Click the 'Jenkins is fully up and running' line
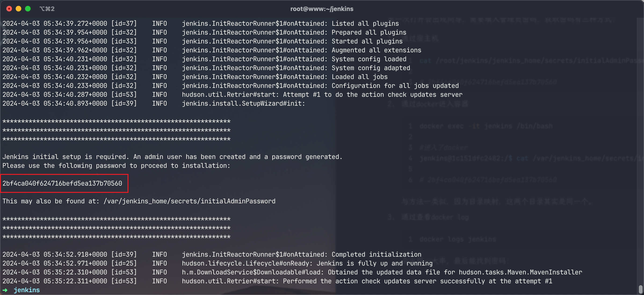The image size is (644, 295). coord(375,263)
